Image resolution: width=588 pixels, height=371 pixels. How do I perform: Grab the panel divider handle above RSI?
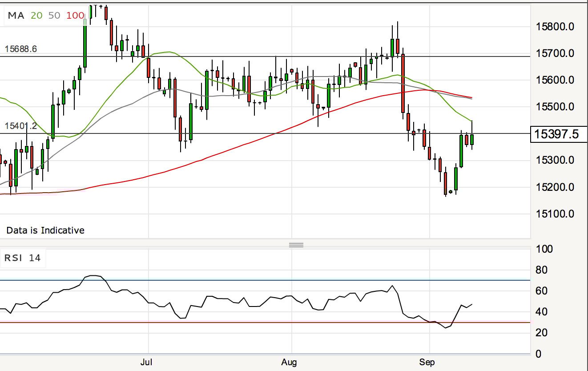[x=296, y=245]
